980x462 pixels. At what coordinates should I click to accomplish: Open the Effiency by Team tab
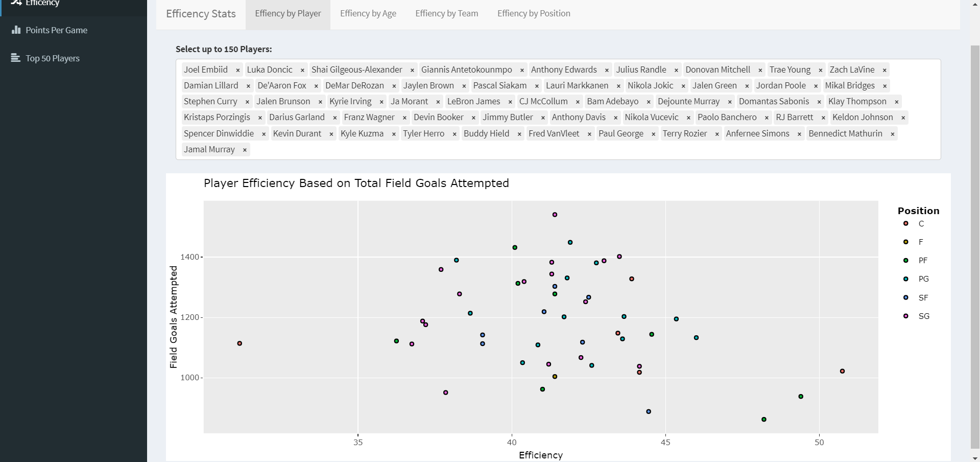(446, 14)
